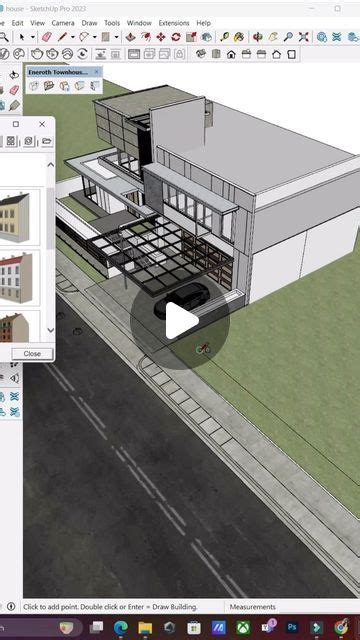Open the Camera menu
360x640 pixels.
pyautogui.click(x=63, y=23)
